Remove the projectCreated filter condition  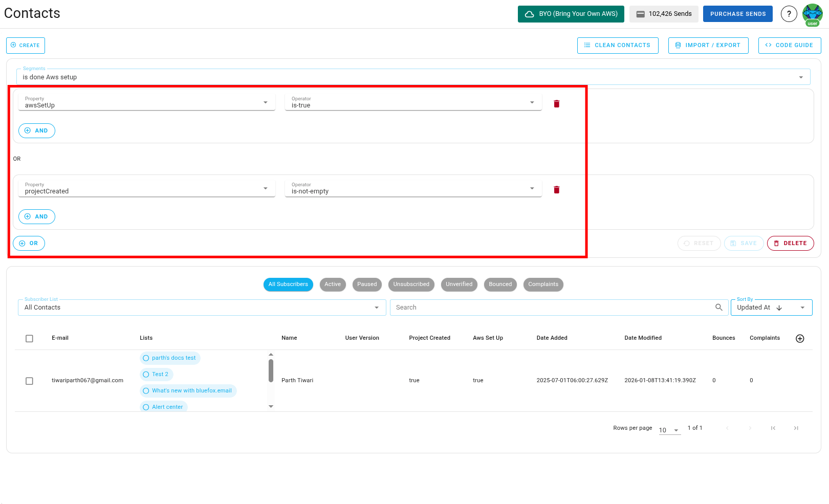(x=556, y=189)
